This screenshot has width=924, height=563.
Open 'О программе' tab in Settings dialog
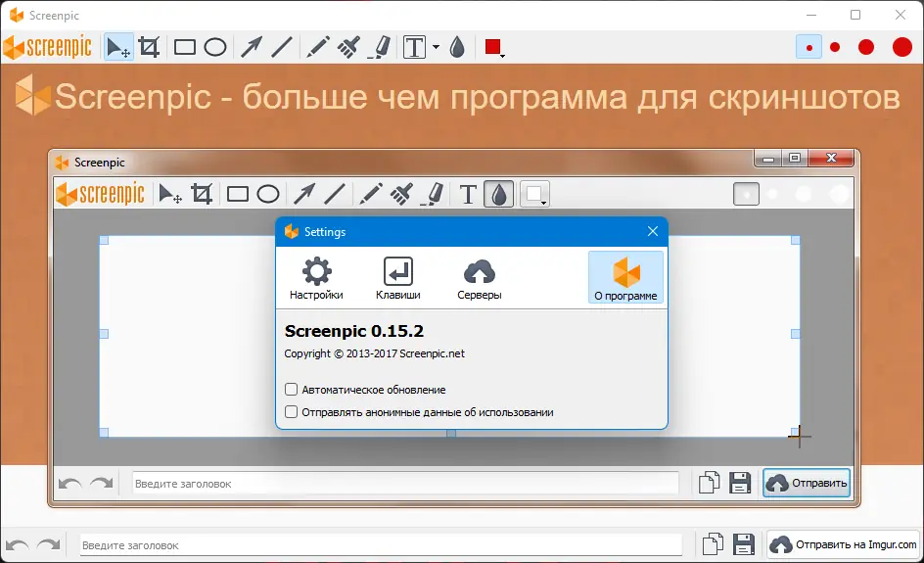(x=625, y=278)
